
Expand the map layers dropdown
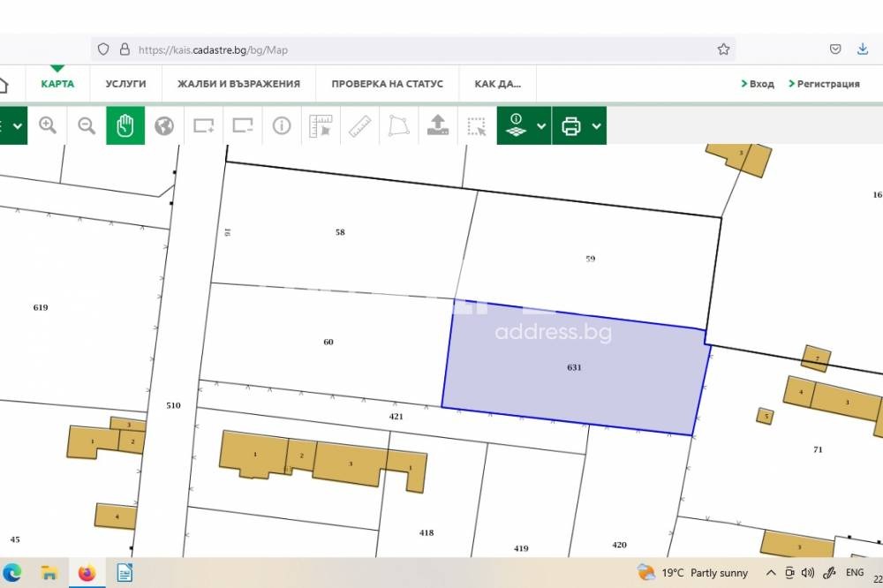540,125
